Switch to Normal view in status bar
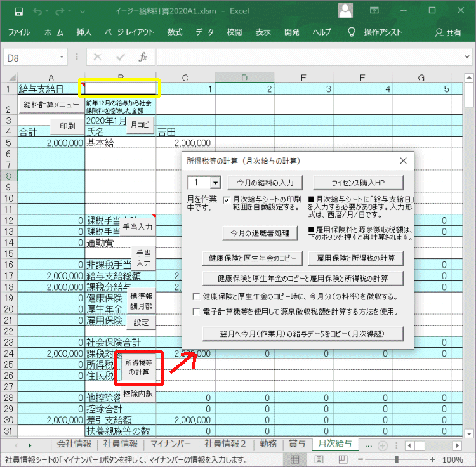The image size is (476, 467). tap(295, 459)
